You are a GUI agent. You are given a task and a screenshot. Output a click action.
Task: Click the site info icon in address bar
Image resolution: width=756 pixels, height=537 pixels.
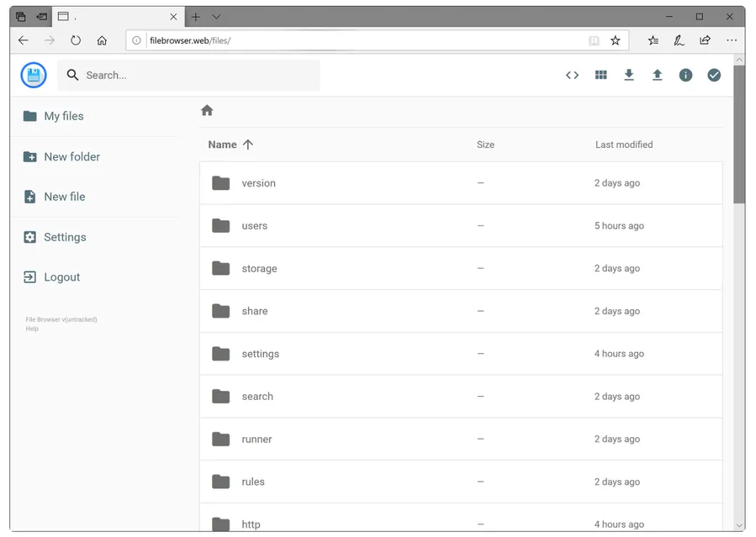(137, 40)
